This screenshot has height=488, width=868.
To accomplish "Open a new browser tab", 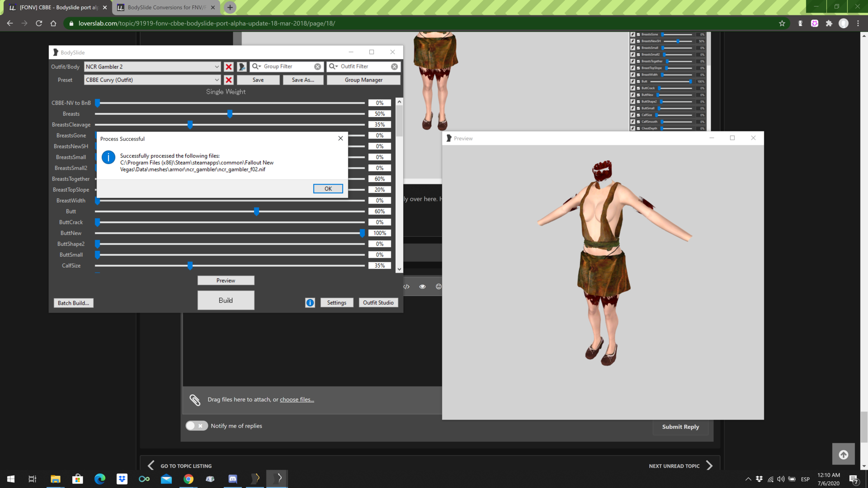I will (x=230, y=8).
